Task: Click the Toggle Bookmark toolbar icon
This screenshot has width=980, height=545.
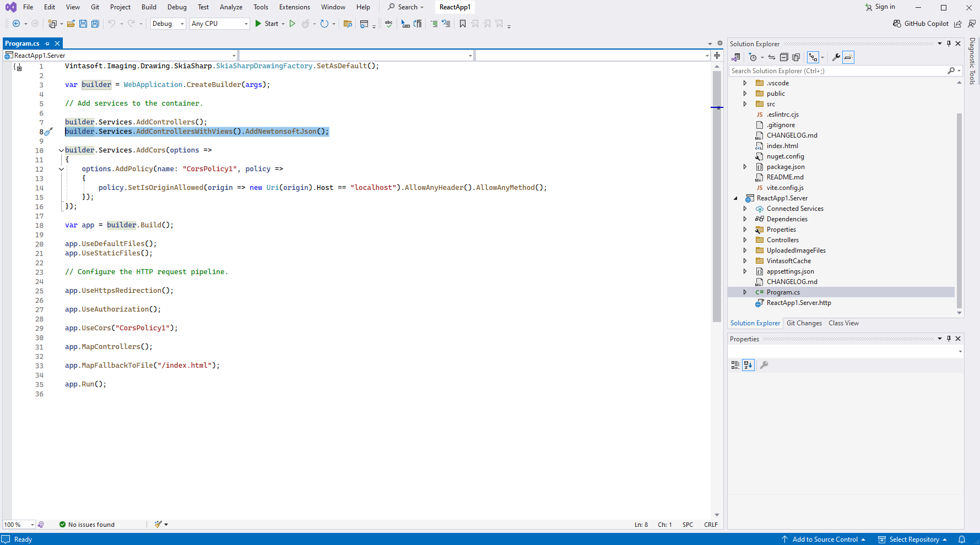Action: click(x=463, y=24)
